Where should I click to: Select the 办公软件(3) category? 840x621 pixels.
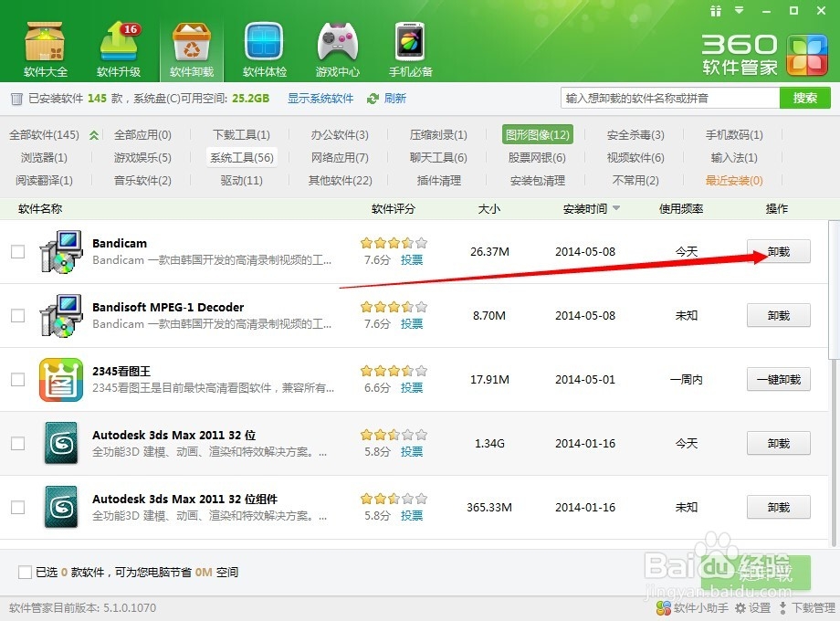[x=340, y=135]
